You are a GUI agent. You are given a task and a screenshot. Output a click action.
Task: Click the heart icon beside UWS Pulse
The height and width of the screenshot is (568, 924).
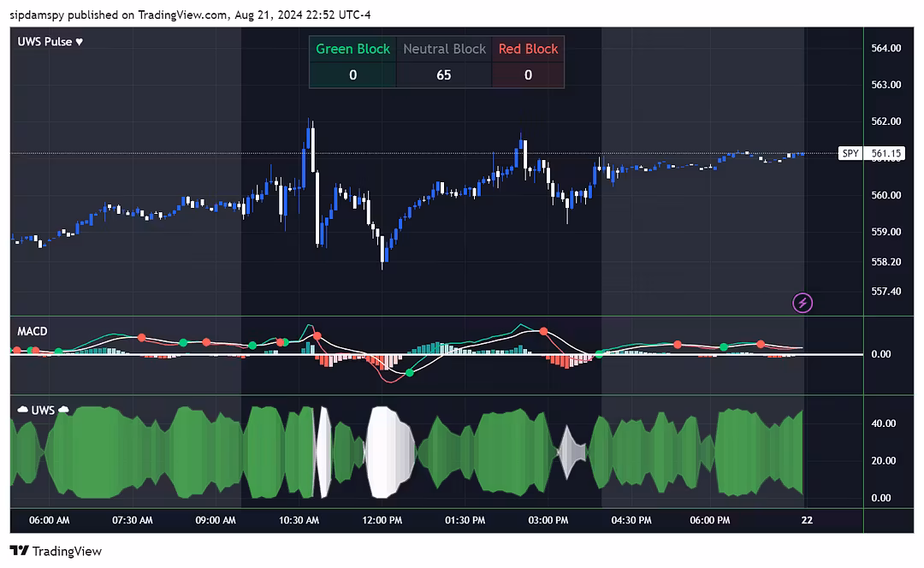pyautogui.click(x=80, y=42)
